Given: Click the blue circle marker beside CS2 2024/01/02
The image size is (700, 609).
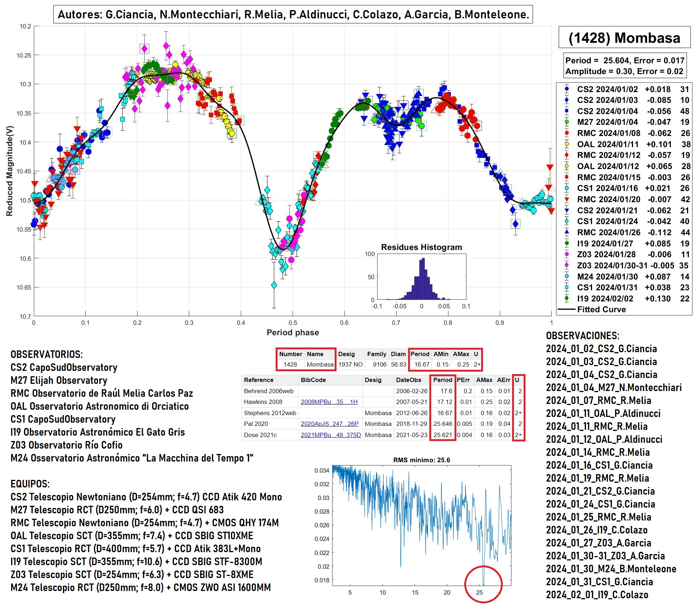Looking at the screenshot, I should [x=567, y=89].
